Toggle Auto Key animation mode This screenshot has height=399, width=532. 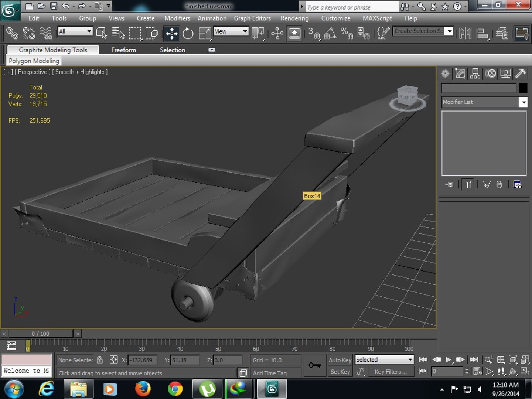click(340, 360)
